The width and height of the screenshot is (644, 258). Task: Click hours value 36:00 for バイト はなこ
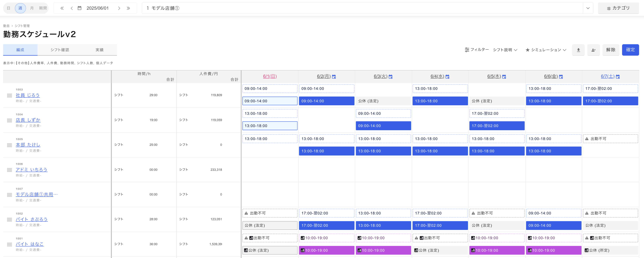(153, 244)
